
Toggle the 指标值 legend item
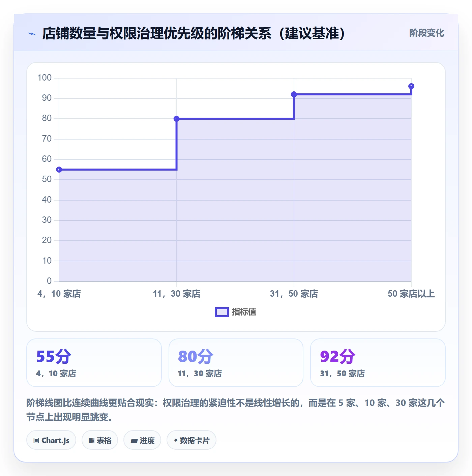(x=235, y=312)
